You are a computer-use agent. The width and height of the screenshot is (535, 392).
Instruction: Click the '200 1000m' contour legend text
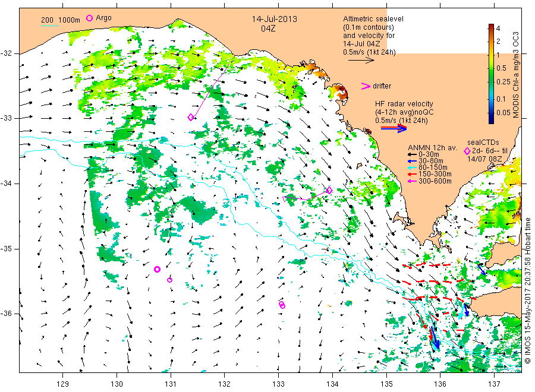(x=61, y=20)
